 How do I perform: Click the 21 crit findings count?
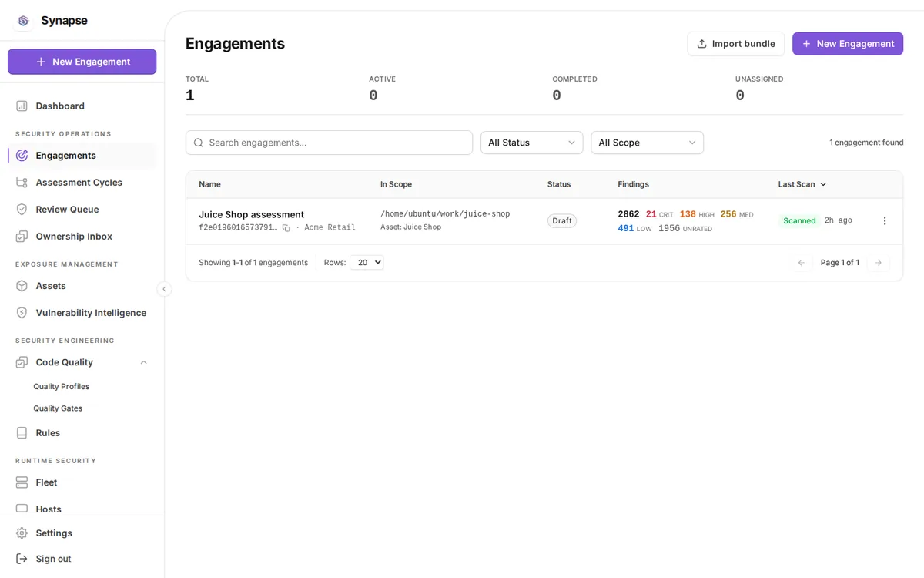659,214
